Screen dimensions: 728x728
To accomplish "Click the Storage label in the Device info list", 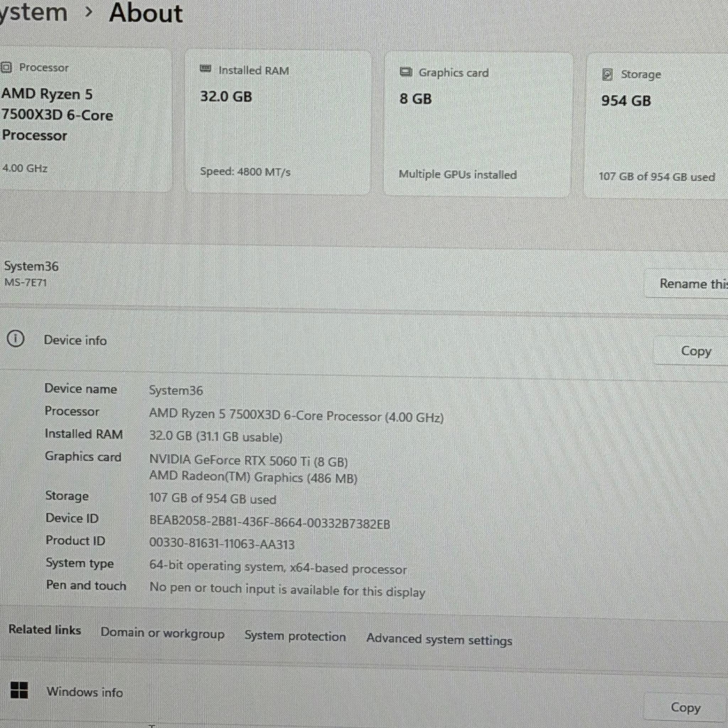I will click(x=67, y=496).
